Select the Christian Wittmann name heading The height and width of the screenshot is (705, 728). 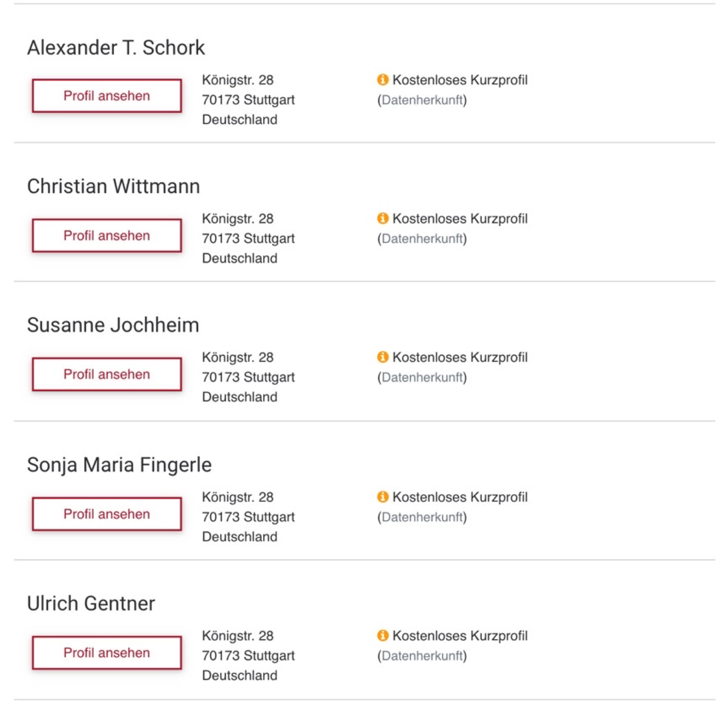coord(113,186)
